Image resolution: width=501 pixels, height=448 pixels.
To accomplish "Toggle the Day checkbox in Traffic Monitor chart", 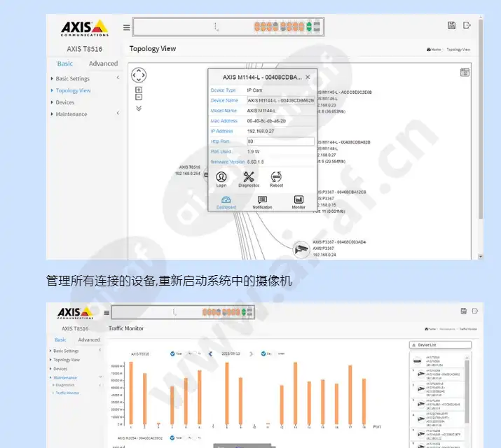I will (263, 353).
